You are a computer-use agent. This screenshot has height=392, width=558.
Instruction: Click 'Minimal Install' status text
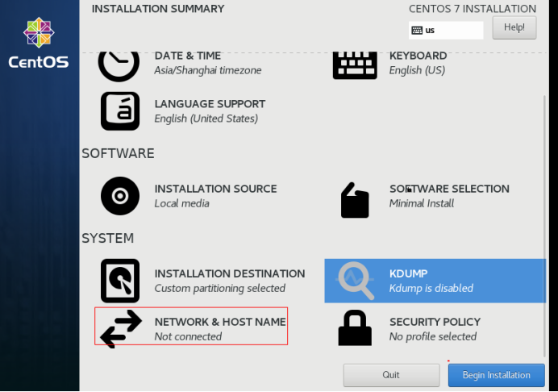(422, 203)
